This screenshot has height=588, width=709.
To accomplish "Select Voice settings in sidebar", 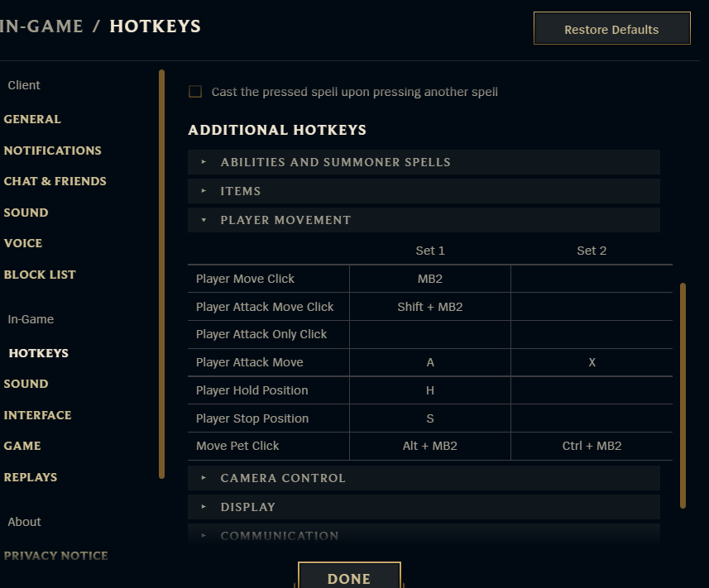I will tap(23, 243).
